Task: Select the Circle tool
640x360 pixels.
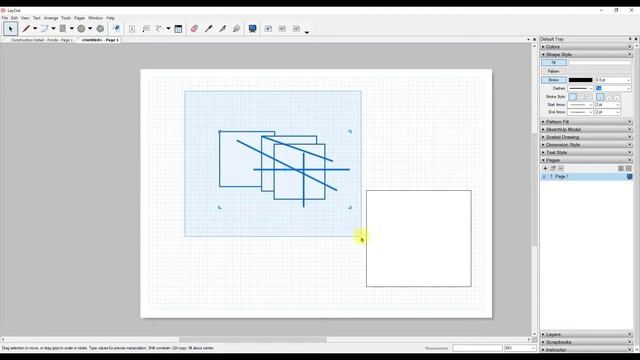Action: (81, 29)
